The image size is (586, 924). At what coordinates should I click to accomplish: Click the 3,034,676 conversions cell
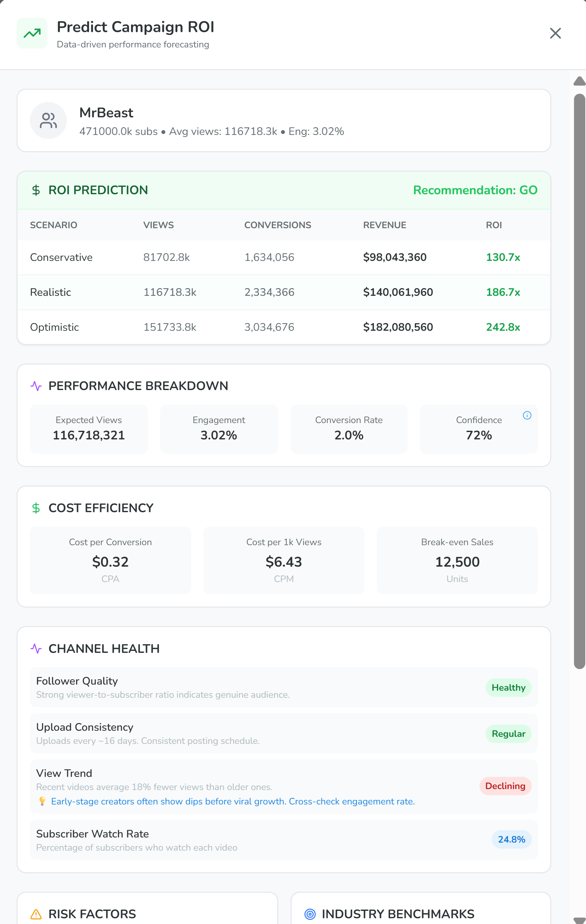(x=269, y=327)
